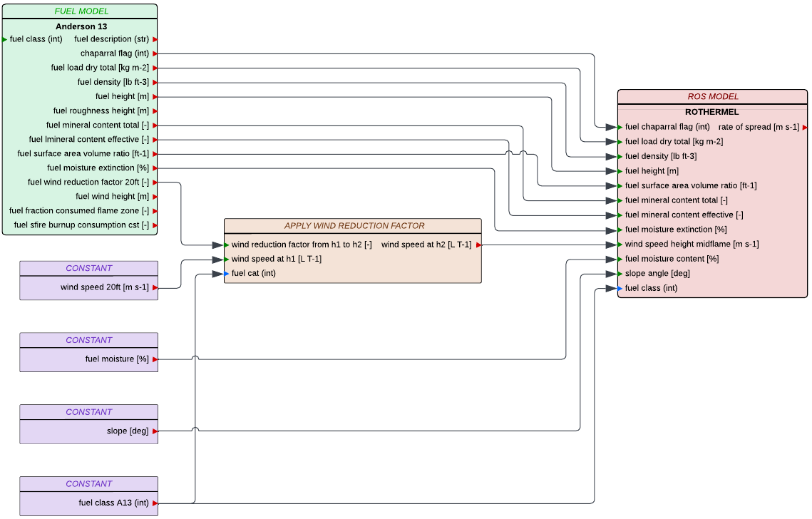Click red port of fuel surface area volume ratio in Anderson 13

pos(155,154)
